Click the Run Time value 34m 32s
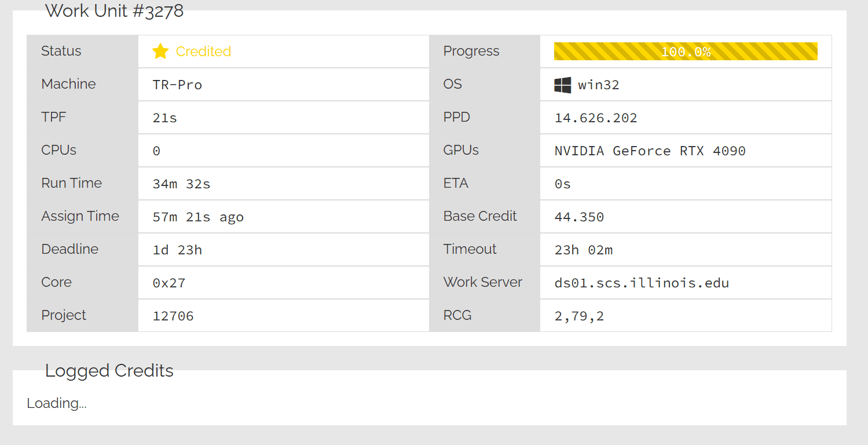The height and width of the screenshot is (445, 868). tap(181, 184)
